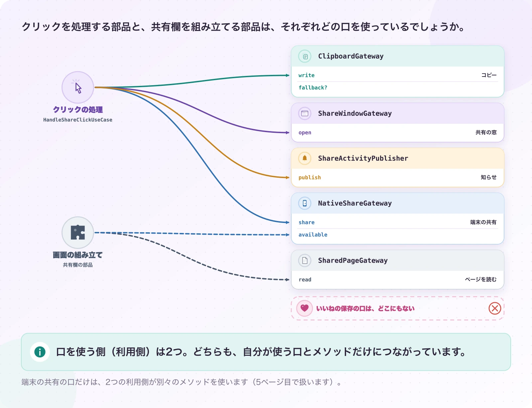Click the HandleShareClickUseCase label

(x=78, y=120)
